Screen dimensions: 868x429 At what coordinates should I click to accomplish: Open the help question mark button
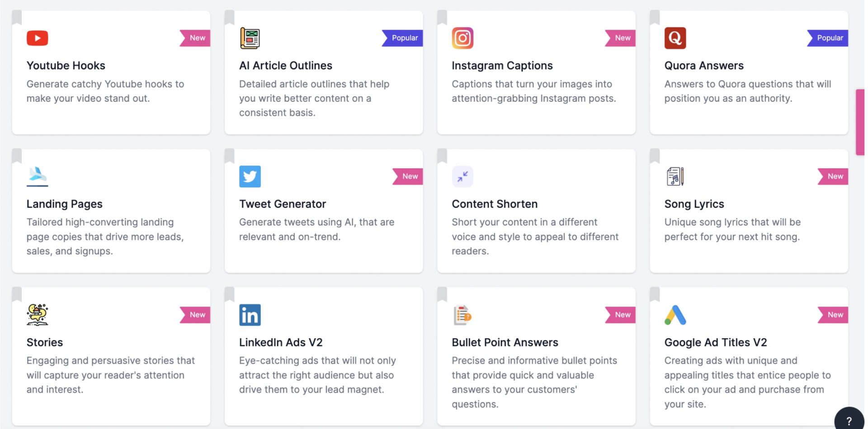coord(849,420)
